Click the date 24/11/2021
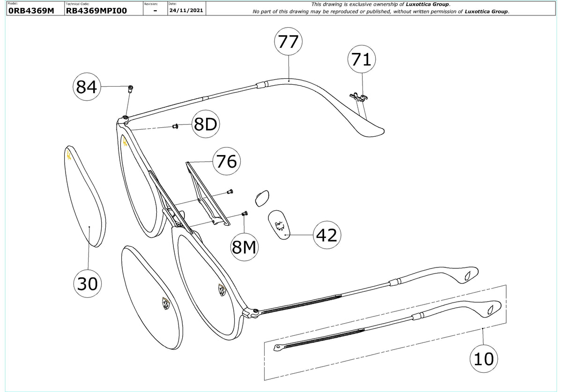 click(186, 11)
